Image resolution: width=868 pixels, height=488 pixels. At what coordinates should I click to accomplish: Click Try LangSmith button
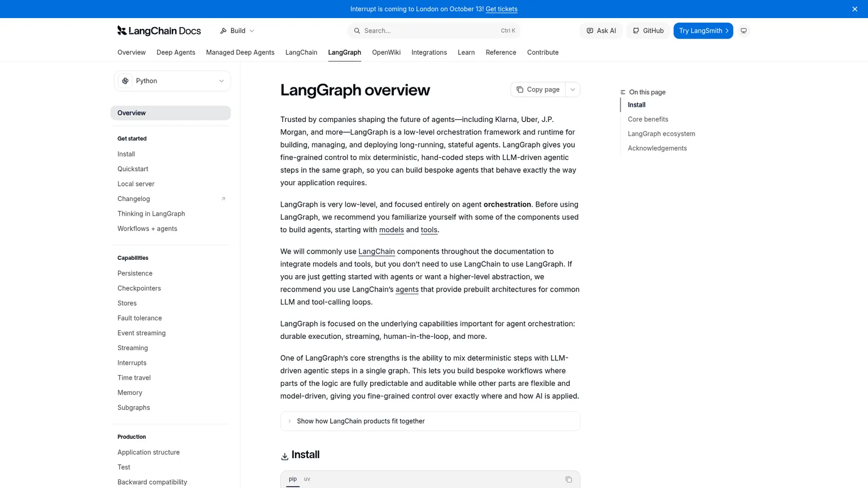(703, 30)
